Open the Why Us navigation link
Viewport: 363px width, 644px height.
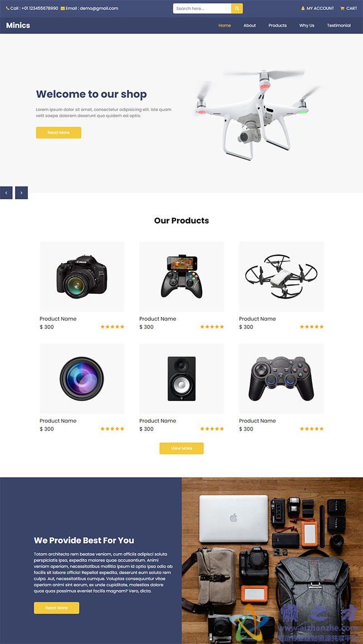pos(307,26)
